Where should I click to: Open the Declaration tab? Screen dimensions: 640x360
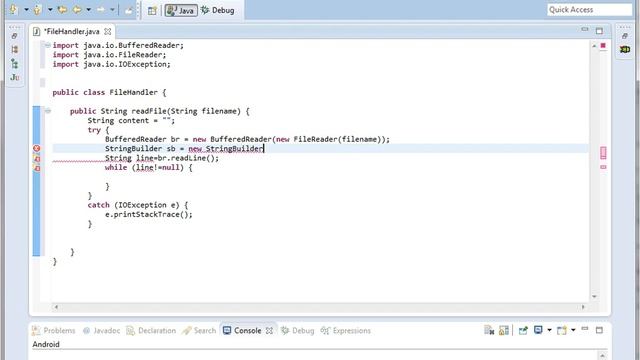(151, 331)
